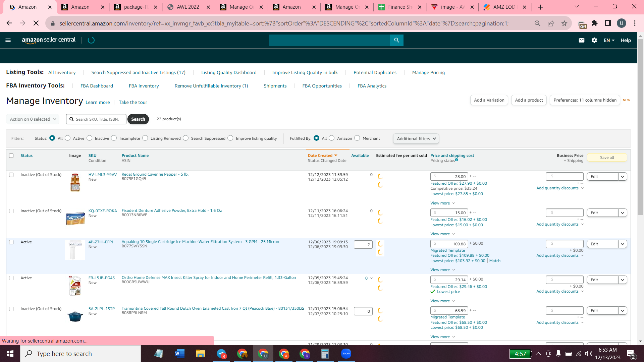Switch to the AMZ EOD browser tab
The width and height of the screenshot is (644, 362).
(504, 7)
